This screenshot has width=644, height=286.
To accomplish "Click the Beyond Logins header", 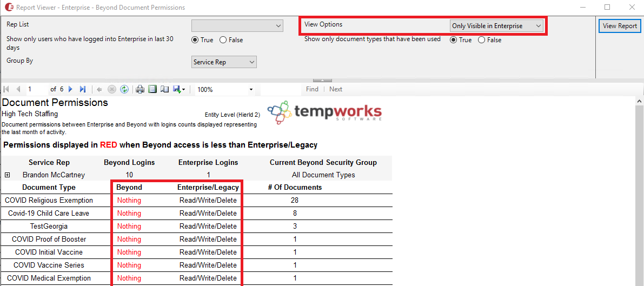I will click(x=129, y=162).
